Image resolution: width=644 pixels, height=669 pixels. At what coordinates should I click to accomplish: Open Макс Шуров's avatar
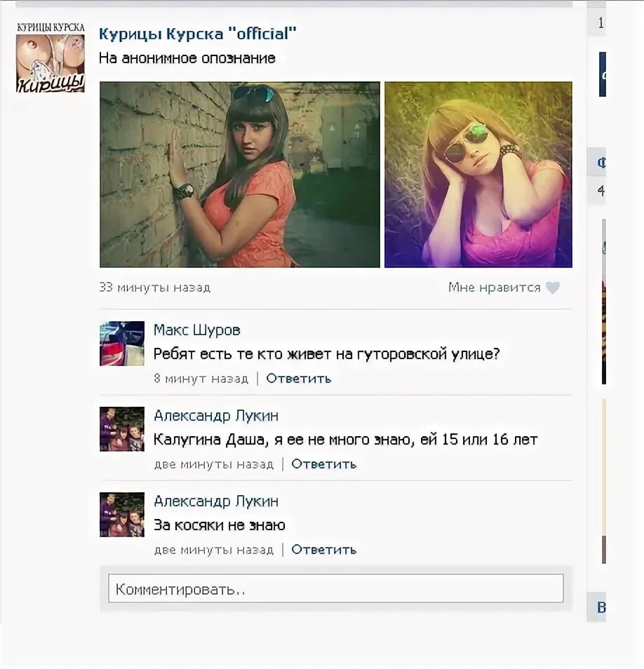pyautogui.click(x=122, y=344)
